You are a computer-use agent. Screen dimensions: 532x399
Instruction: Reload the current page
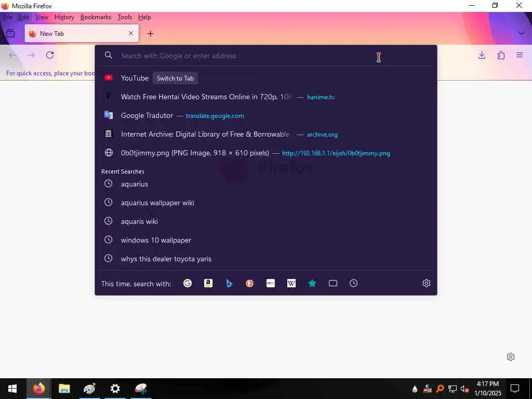[50, 55]
